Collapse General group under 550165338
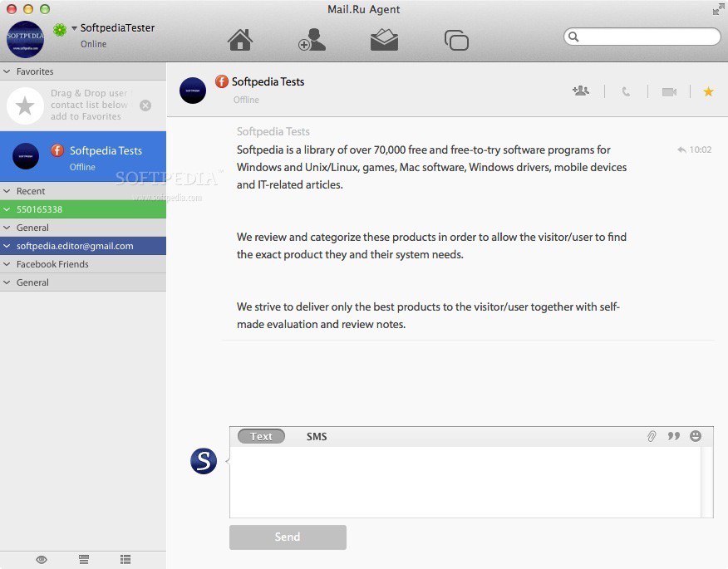 pos(7,228)
